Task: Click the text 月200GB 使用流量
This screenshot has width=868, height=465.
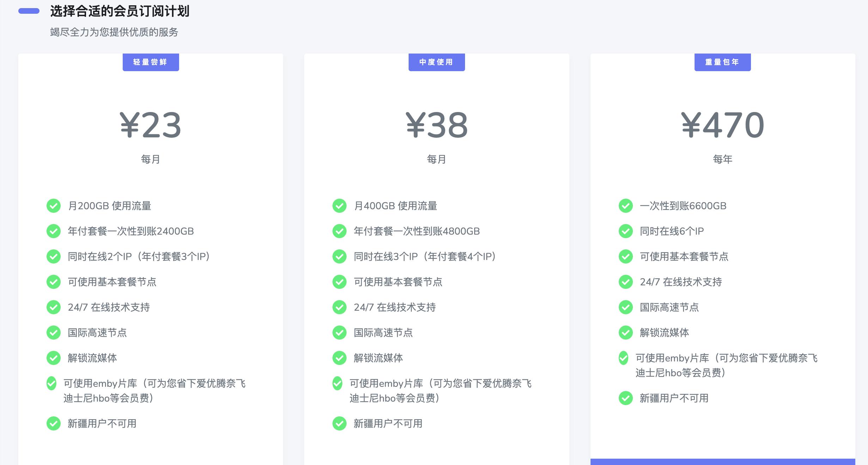Action: pyautogui.click(x=110, y=206)
